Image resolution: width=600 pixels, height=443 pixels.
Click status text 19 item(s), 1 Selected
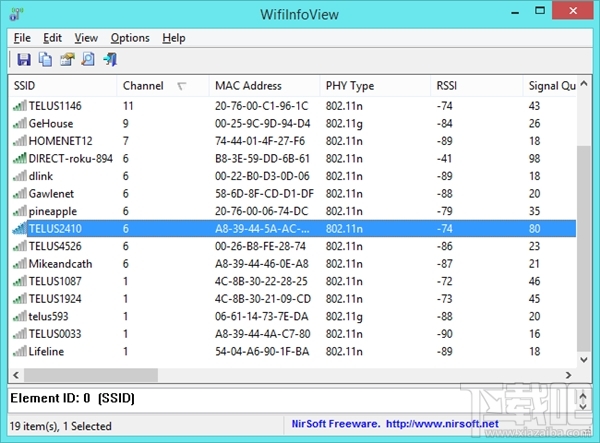click(60, 426)
